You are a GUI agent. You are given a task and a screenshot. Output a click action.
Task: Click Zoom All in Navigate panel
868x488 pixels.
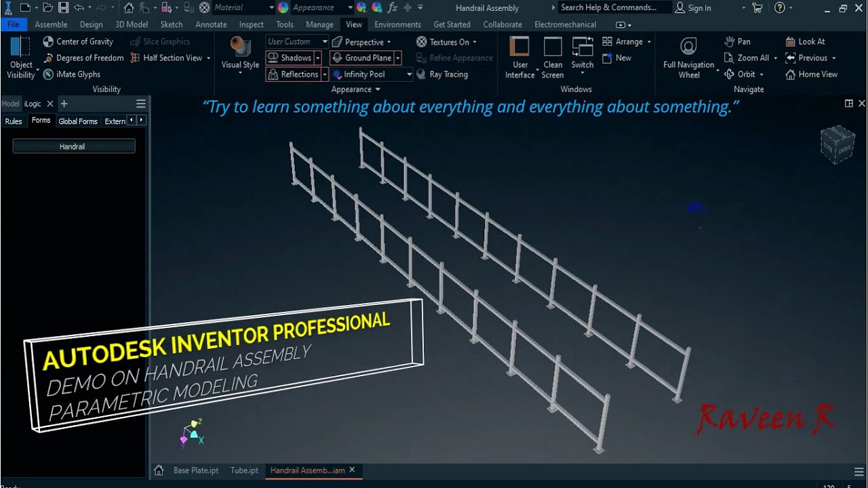(x=747, y=58)
